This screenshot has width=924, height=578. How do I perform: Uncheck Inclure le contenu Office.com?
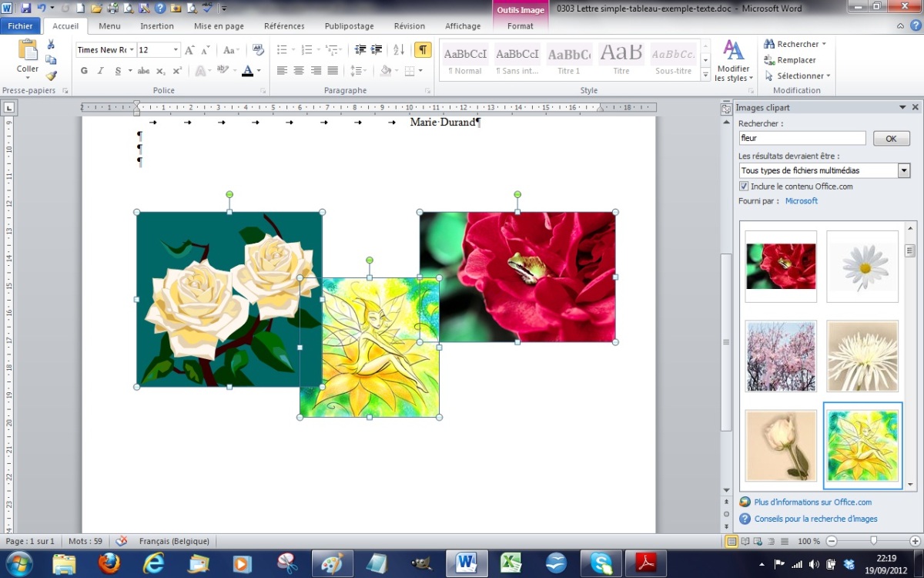click(x=744, y=187)
